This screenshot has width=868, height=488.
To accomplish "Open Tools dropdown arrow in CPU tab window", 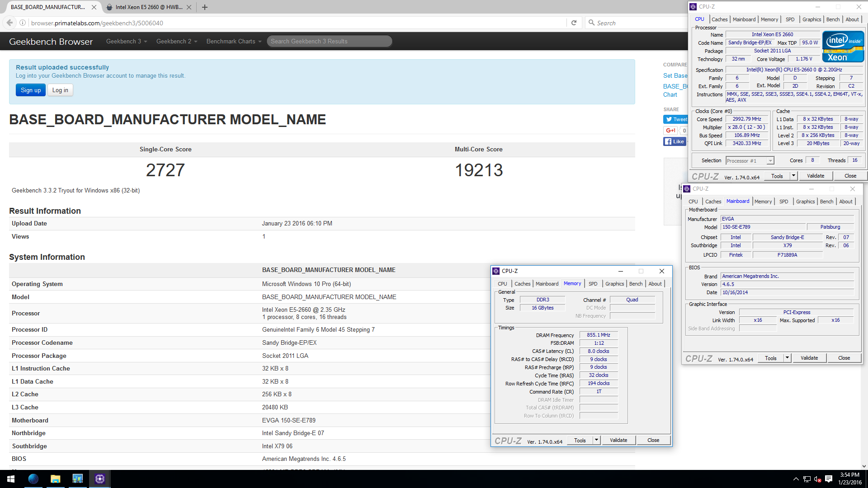I will (793, 176).
